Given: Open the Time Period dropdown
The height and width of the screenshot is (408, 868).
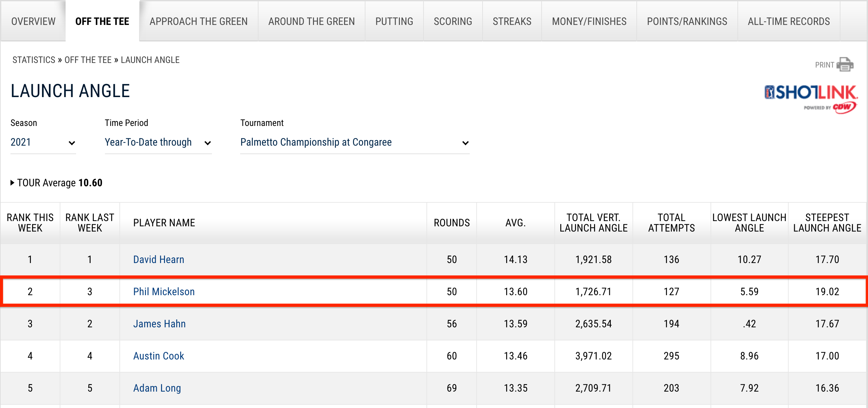Looking at the screenshot, I should coord(158,143).
